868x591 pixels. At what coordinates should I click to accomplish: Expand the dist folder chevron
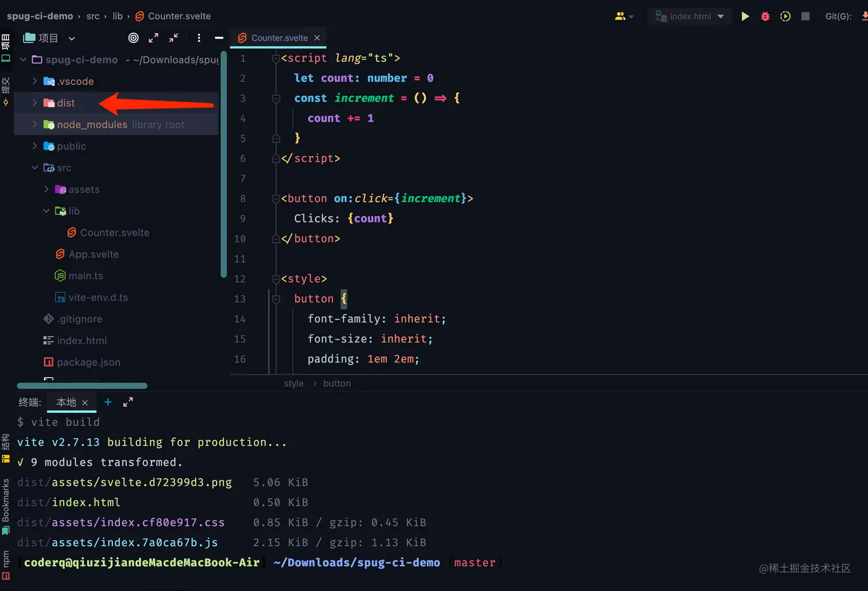pyautogui.click(x=34, y=103)
